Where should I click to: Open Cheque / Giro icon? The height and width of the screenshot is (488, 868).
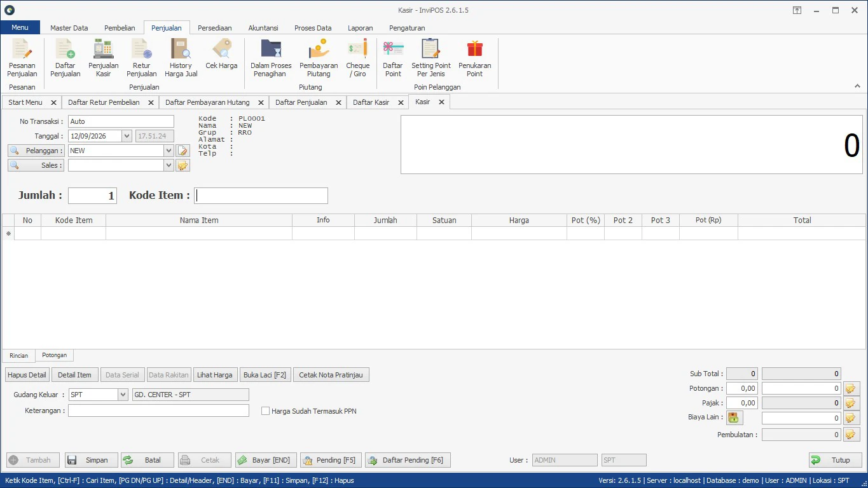click(358, 58)
